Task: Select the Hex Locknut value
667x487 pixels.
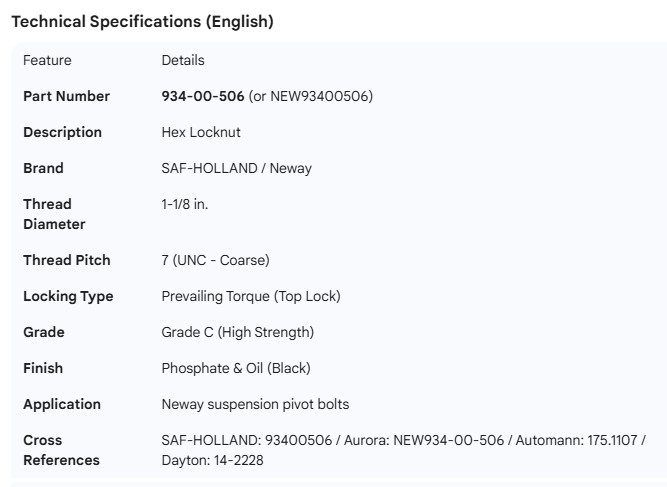Action: pyautogui.click(x=201, y=132)
